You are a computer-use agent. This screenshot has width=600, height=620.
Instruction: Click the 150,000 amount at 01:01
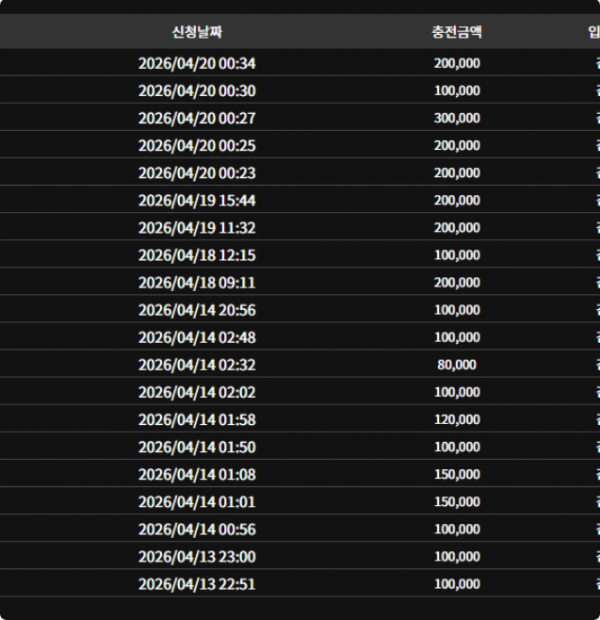[x=457, y=501]
